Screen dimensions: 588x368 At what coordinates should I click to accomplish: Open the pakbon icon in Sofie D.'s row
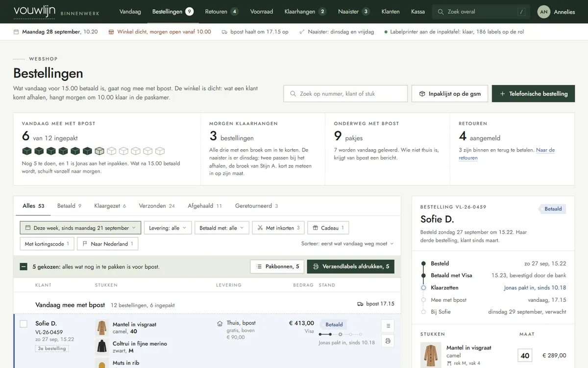(x=388, y=326)
